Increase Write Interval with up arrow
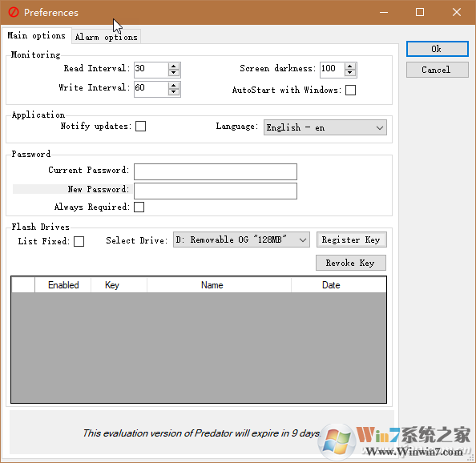 173,85
